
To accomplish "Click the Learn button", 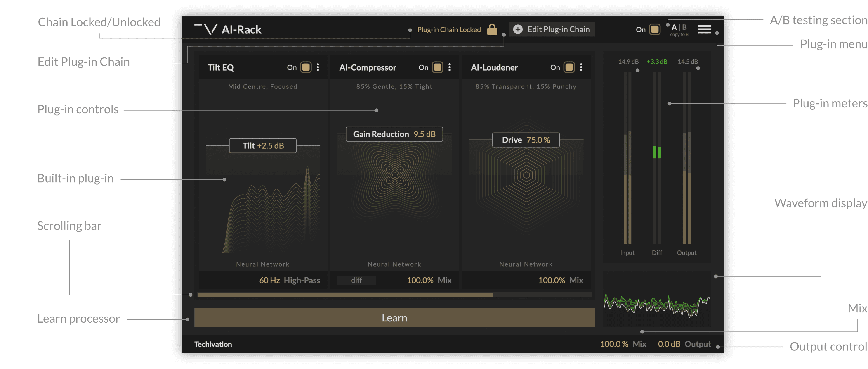I will point(395,317).
